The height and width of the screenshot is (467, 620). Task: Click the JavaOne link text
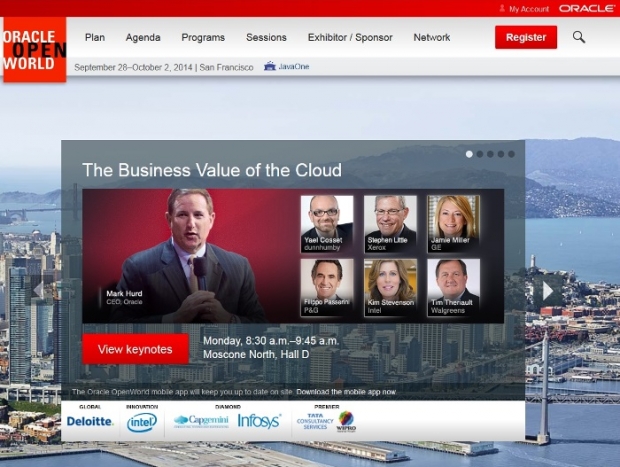(294, 66)
